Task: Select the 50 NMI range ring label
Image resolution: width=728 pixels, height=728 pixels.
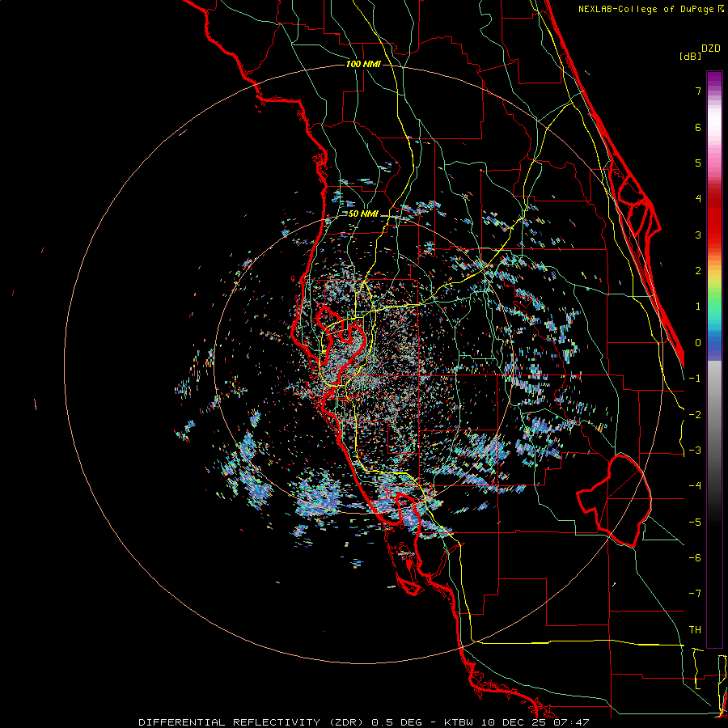Action: [363, 214]
